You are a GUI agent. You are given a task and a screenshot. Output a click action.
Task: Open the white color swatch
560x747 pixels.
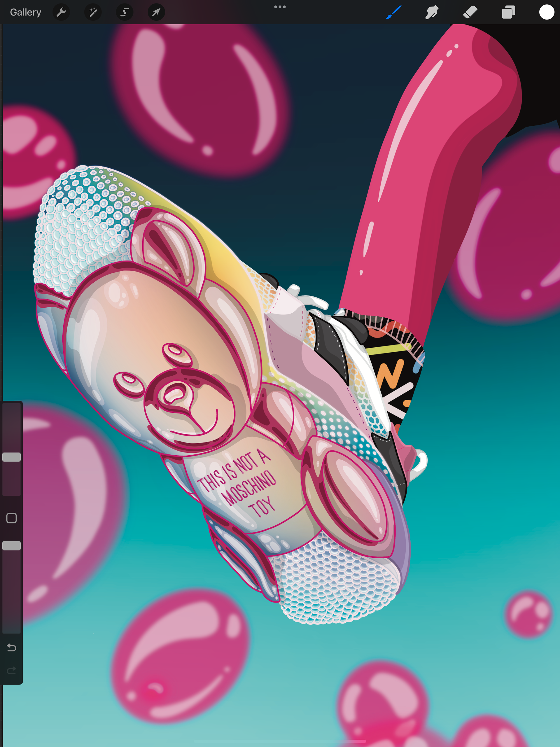[x=547, y=12]
